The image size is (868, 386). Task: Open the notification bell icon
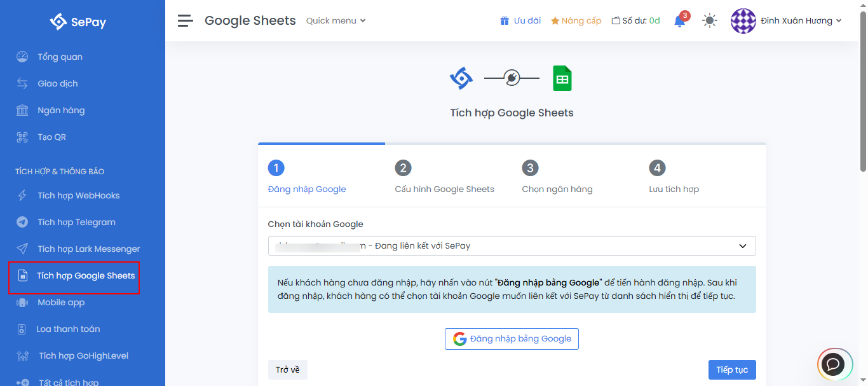[679, 22]
